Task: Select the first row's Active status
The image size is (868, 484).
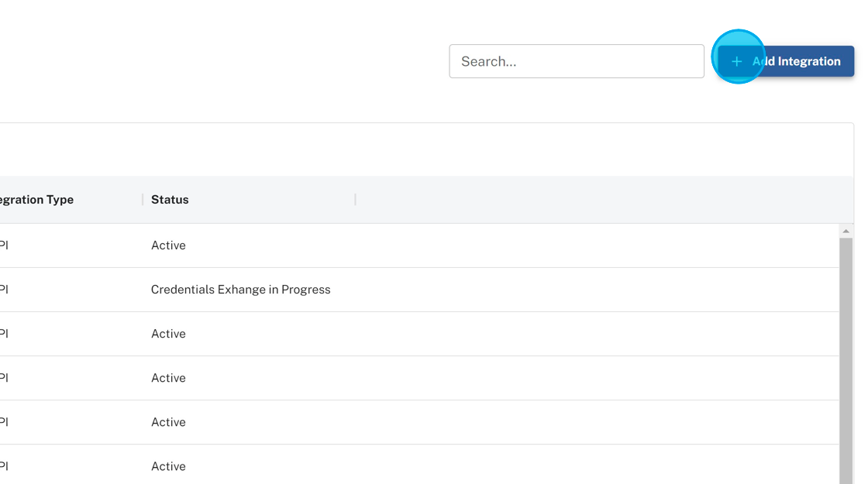Action: coord(168,245)
